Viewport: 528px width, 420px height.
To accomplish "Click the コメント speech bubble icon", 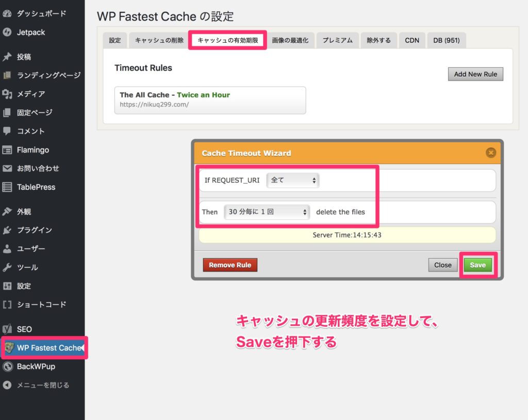I will (7, 131).
